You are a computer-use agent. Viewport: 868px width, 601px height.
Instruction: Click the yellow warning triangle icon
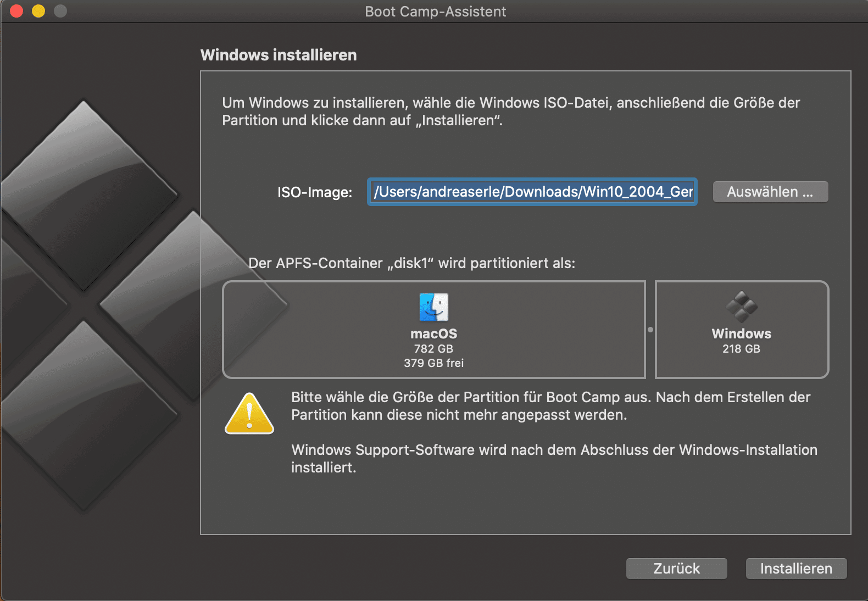pyautogui.click(x=249, y=414)
